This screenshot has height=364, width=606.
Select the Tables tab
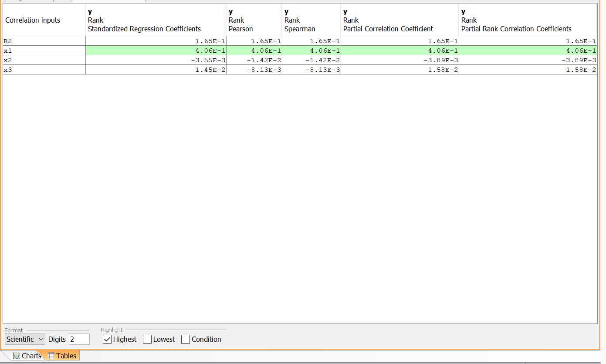click(x=62, y=356)
